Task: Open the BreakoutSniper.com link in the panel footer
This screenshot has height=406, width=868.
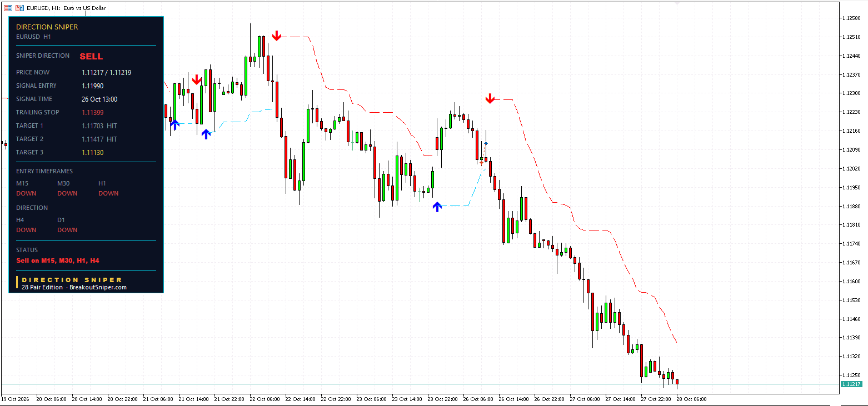Action: [98, 287]
